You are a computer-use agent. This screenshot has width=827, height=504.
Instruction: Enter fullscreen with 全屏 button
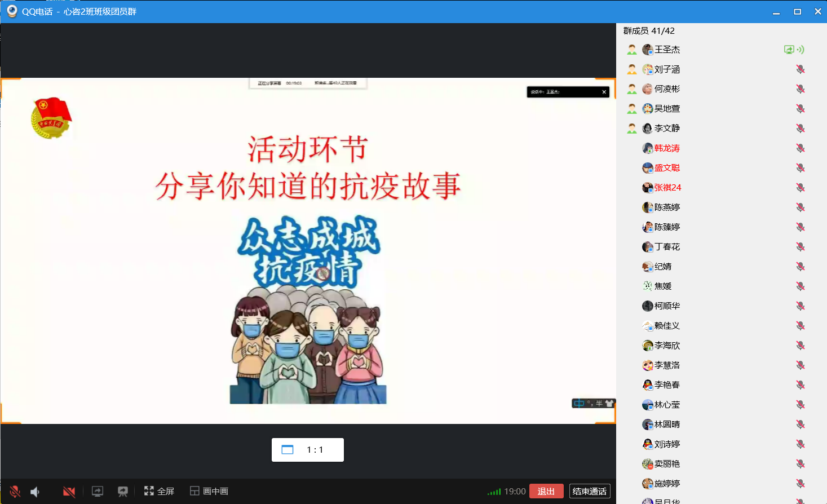tap(159, 491)
